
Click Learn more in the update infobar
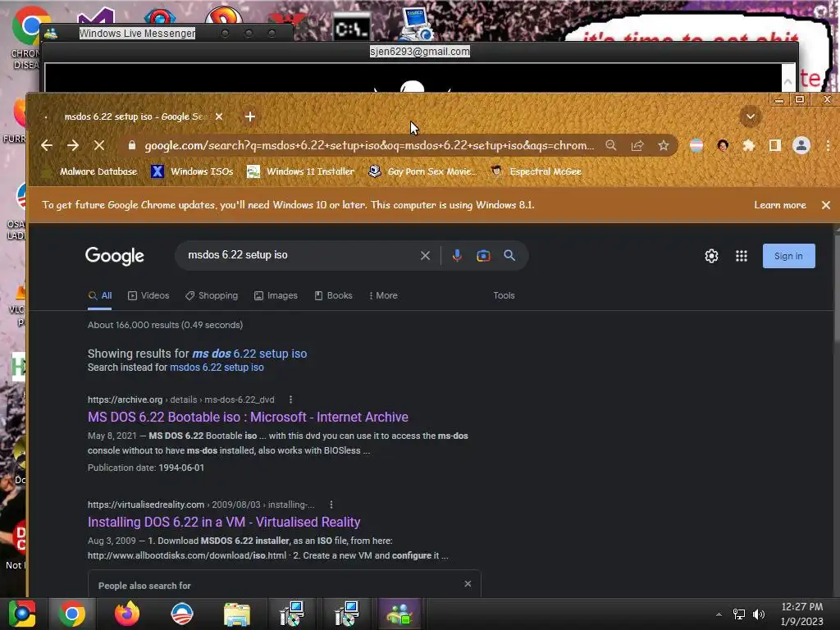coord(779,204)
